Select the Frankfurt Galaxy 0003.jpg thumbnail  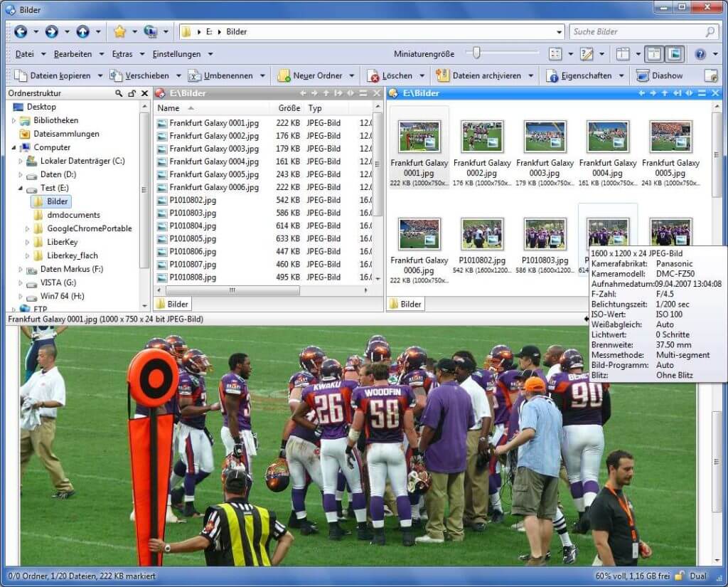pyautogui.click(x=545, y=137)
